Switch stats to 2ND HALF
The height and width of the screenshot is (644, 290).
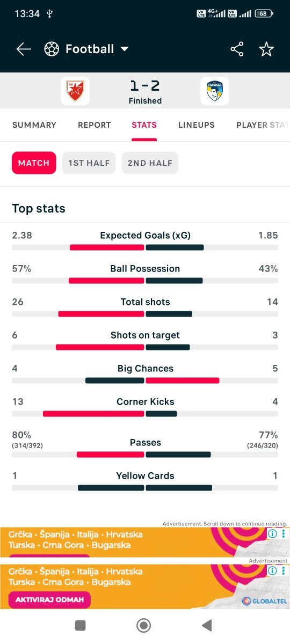(x=150, y=163)
